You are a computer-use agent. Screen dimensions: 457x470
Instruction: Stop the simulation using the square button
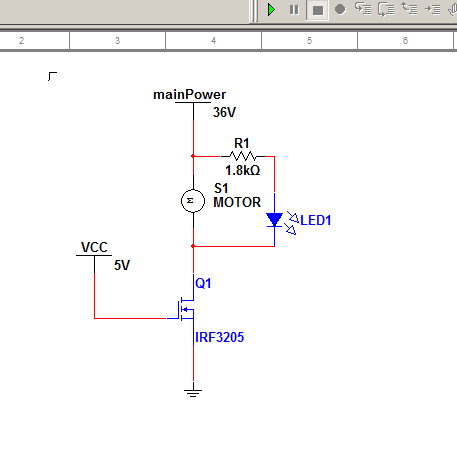(x=317, y=10)
